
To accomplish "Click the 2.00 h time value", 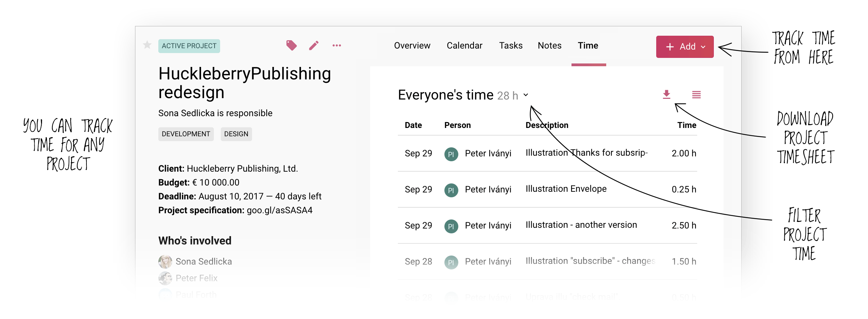I will 684,153.
